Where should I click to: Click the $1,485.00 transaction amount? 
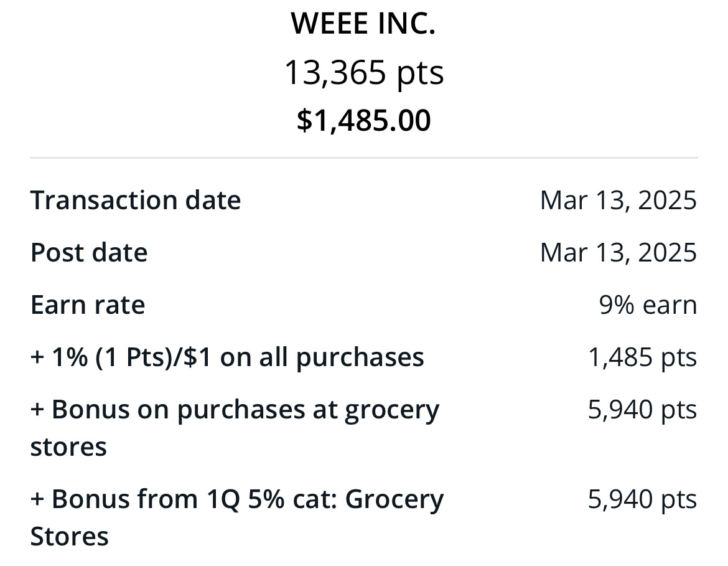point(363,120)
